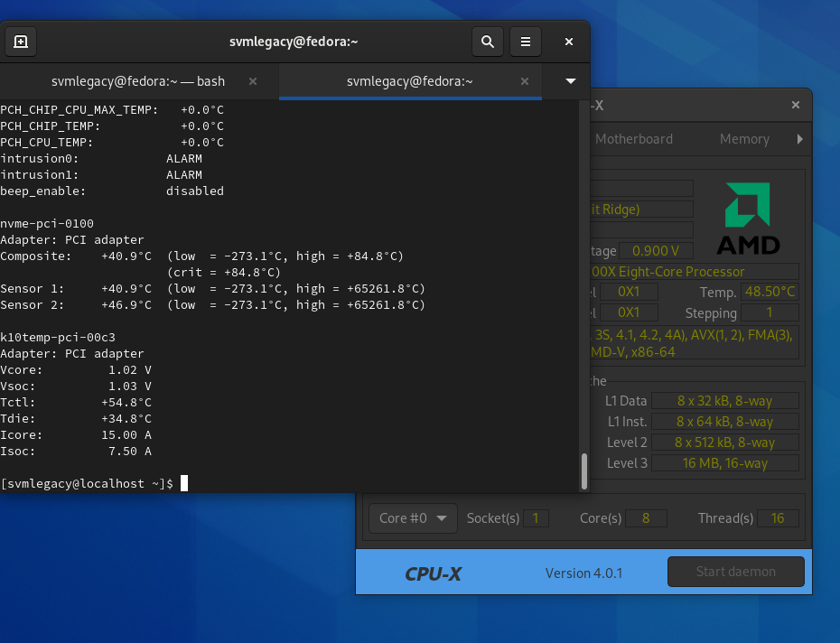Click the AMD logo in CPU-X

tap(748, 217)
